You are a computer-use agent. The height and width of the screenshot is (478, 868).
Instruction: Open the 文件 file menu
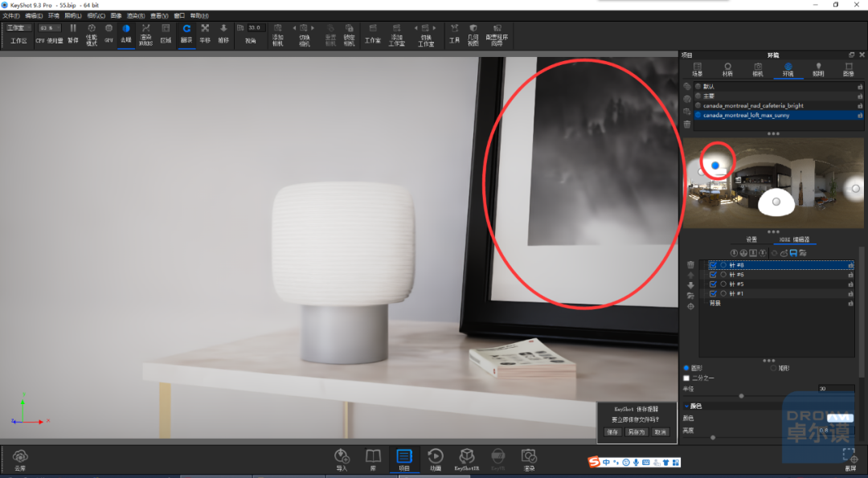(x=11, y=15)
